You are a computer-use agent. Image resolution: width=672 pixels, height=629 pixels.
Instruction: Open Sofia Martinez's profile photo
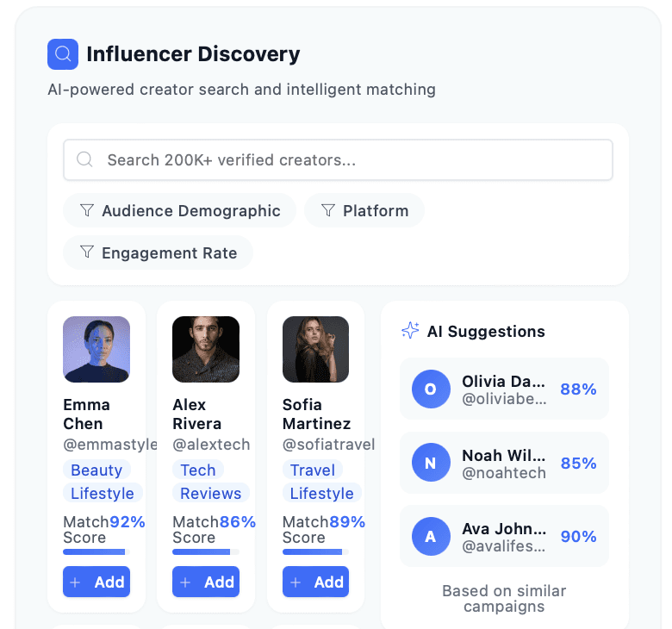315,350
